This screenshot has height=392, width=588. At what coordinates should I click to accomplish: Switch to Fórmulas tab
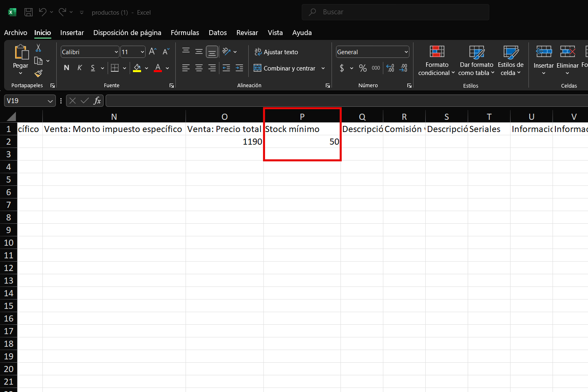(x=185, y=33)
